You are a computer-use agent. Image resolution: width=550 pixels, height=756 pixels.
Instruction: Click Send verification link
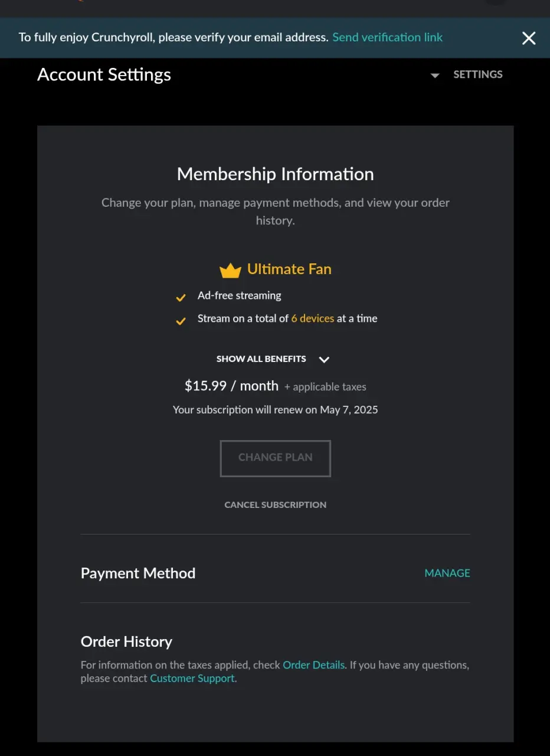pos(387,37)
